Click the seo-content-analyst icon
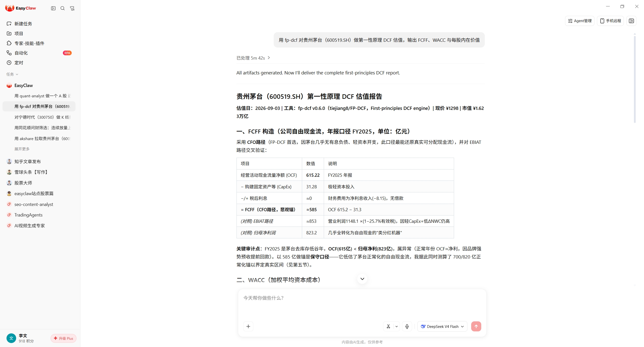This screenshot has width=644, height=347. (x=9, y=204)
